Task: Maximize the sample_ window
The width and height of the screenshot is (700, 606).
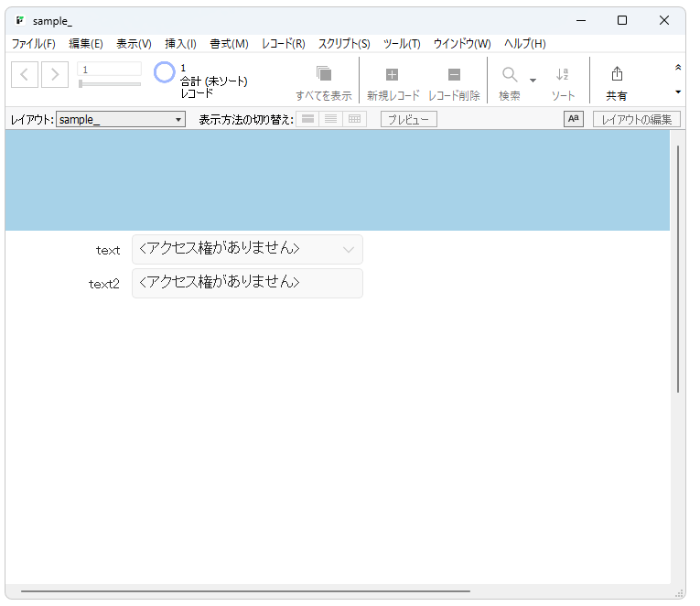Action: [622, 20]
